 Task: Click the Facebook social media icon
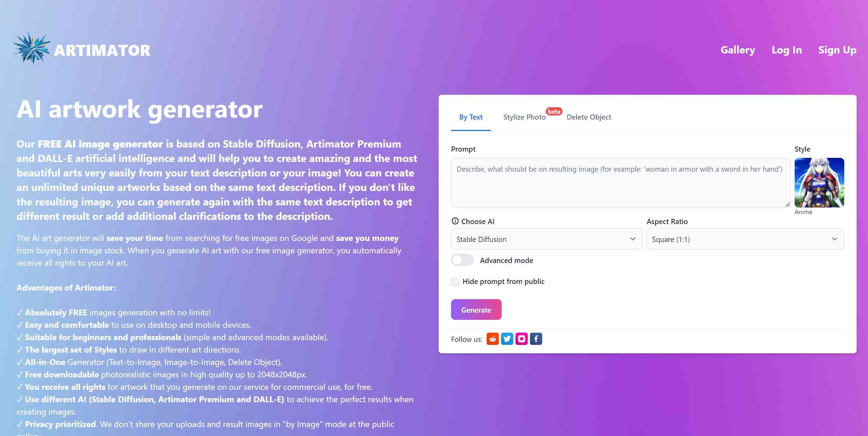[x=536, y=339]
